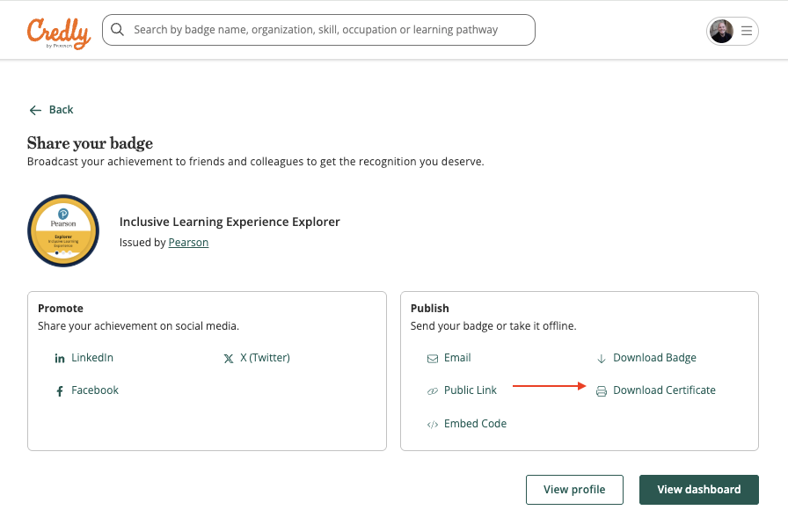Screen dimensions: 788x532
Task: Click the 'Share your badge' heading
Action: (90, 143)
